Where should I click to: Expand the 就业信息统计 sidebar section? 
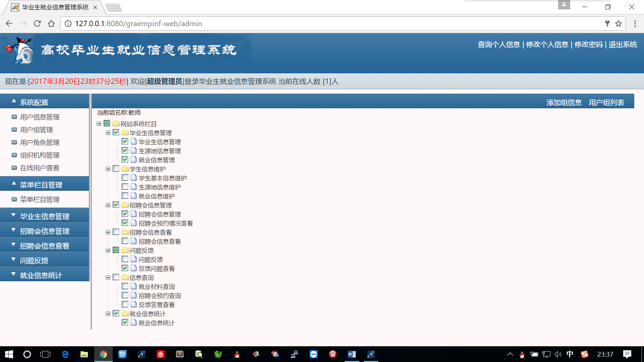pyautogui.click(x=41, y=275)
